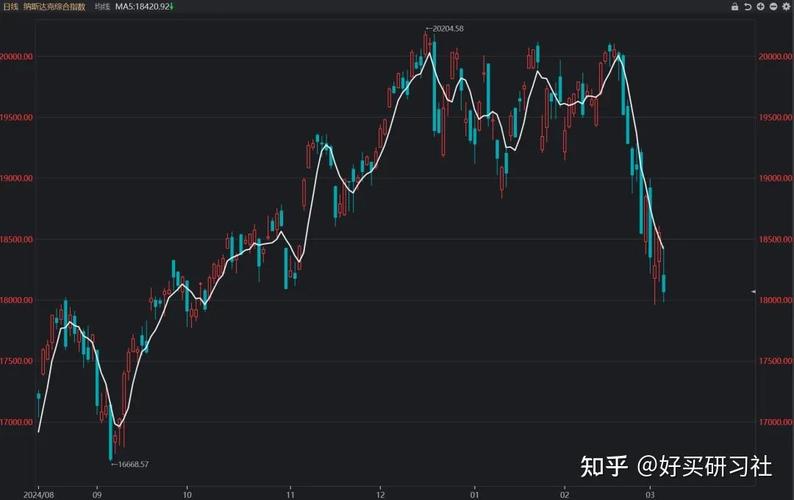Open chart settings gear icon
Image resolution: width=794 pixels, height=500 pixels.
pyautogui.click(x=786, y=7)
